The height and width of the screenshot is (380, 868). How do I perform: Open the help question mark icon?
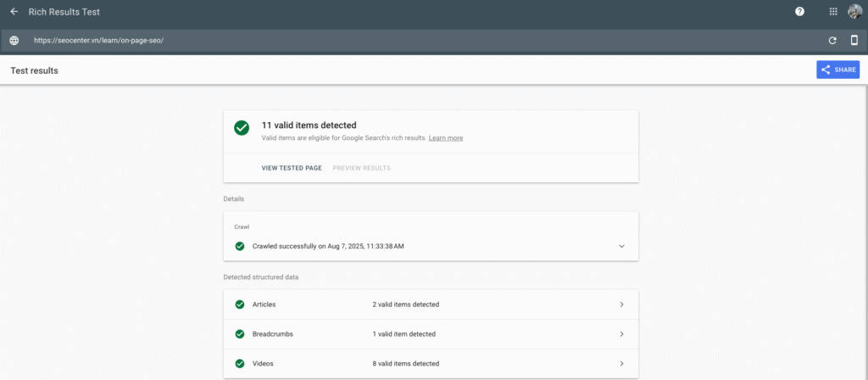click(x=799, y=12)
